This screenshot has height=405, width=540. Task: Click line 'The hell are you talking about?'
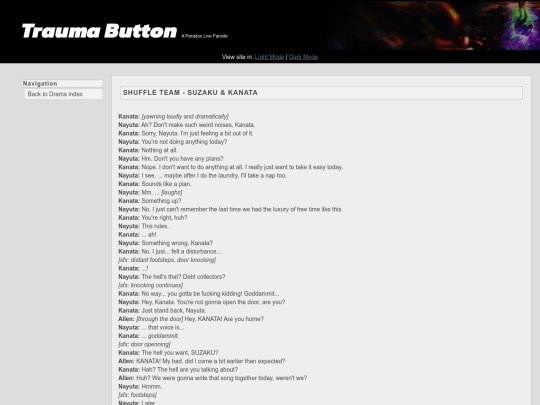click(x=197, y=370)
